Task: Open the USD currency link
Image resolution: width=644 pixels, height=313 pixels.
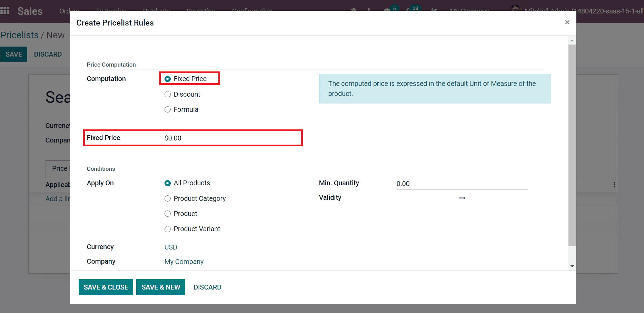Action: (171, 247)
